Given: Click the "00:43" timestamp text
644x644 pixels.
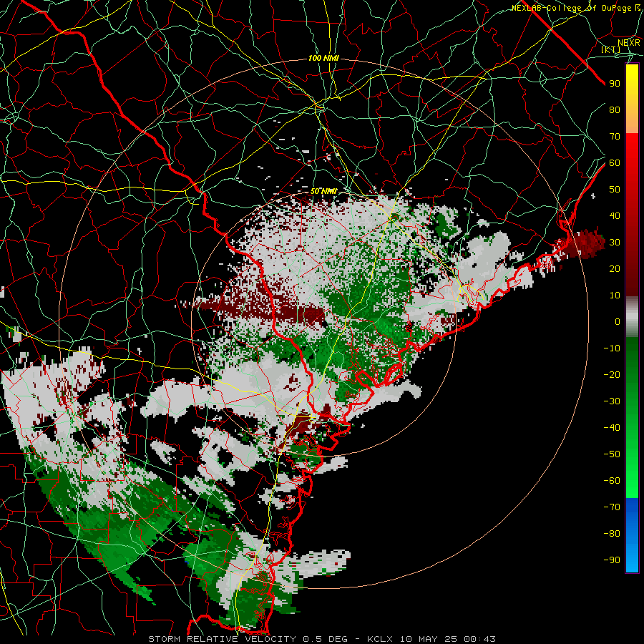Looking at the screenshot, I should (479, 639).
